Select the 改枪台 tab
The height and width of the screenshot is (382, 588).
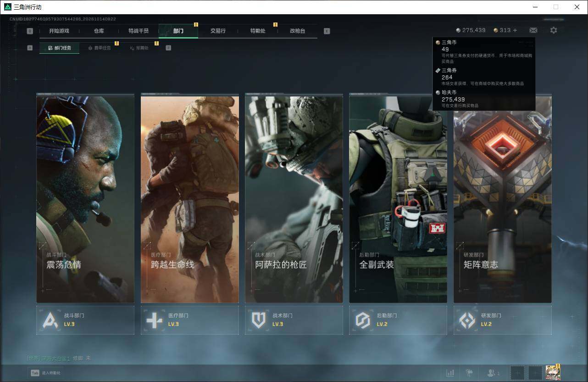pyautogui.click(x=297, y=31)
